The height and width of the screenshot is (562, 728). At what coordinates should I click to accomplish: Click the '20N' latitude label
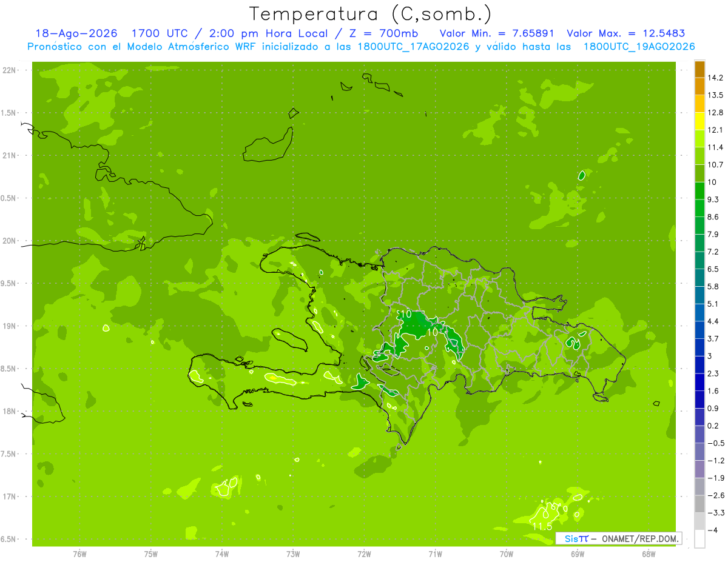tap(10, 241)
